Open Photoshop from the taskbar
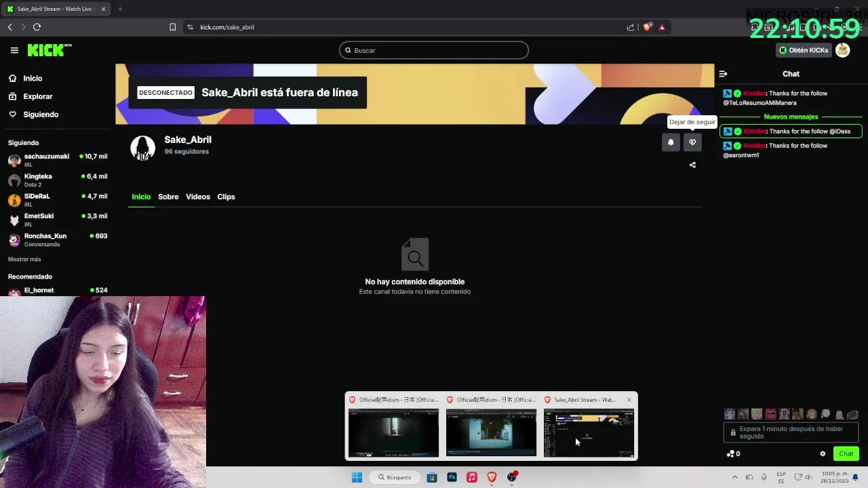 coord(452,477)
